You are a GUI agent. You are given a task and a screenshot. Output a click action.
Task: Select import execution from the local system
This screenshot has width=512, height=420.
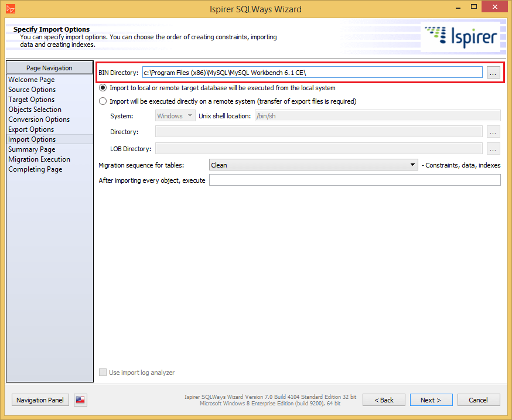(x=103, y=87)
